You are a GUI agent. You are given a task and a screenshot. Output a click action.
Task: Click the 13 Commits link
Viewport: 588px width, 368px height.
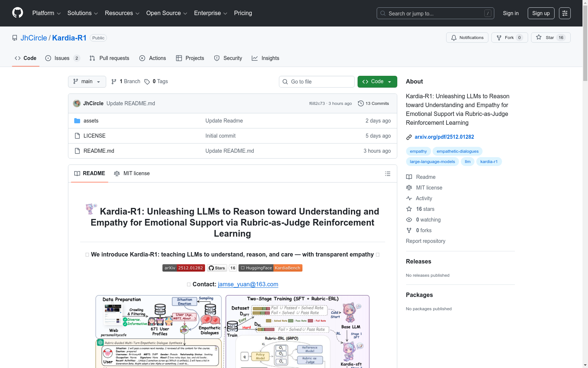373,103
